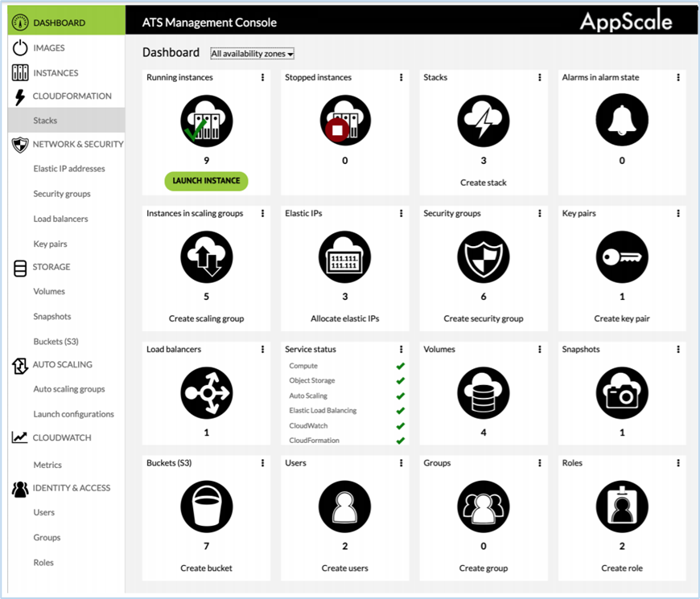Click the Network & Security shield icon
700x599 pixels.
[x=20, y=145]
